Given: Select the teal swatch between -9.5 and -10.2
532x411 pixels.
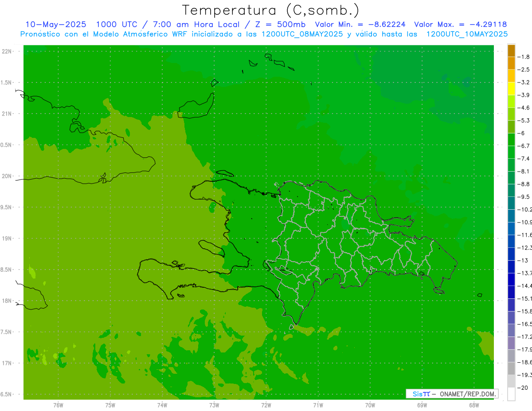Looking at the screenshot, I should [x=511, y=203].
